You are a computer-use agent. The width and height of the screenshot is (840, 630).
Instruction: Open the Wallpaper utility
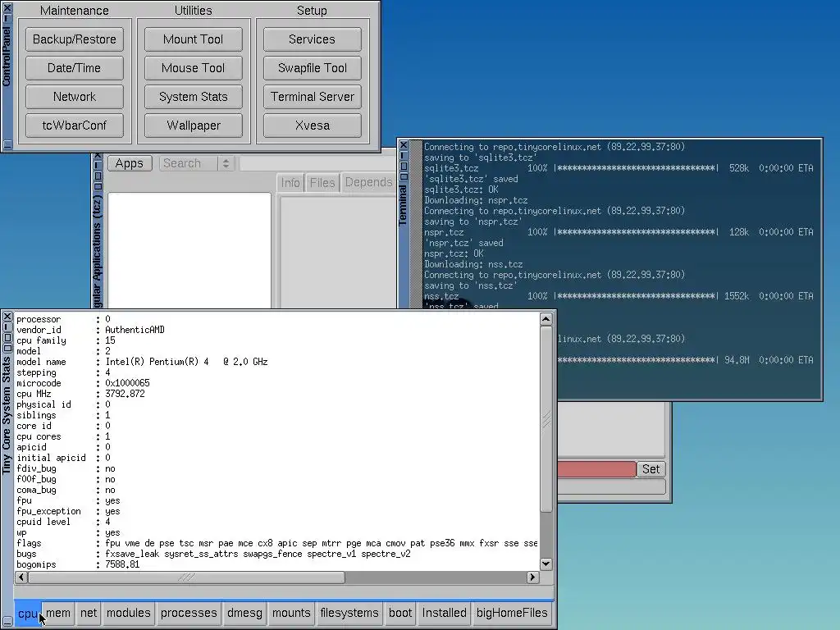(x=194, y=126)
